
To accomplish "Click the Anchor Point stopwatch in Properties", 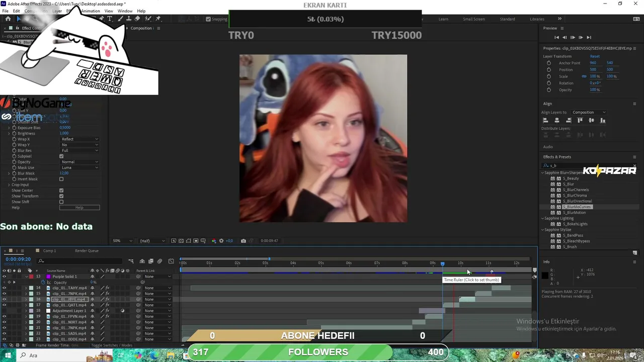I will (549, 63).
